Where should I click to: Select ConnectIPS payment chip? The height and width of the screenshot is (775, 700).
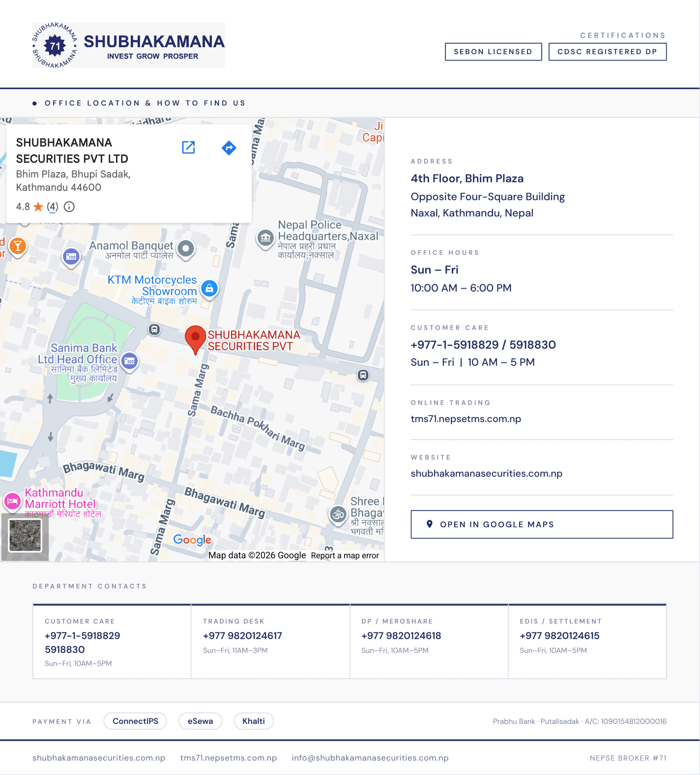[x=135, y=721]
